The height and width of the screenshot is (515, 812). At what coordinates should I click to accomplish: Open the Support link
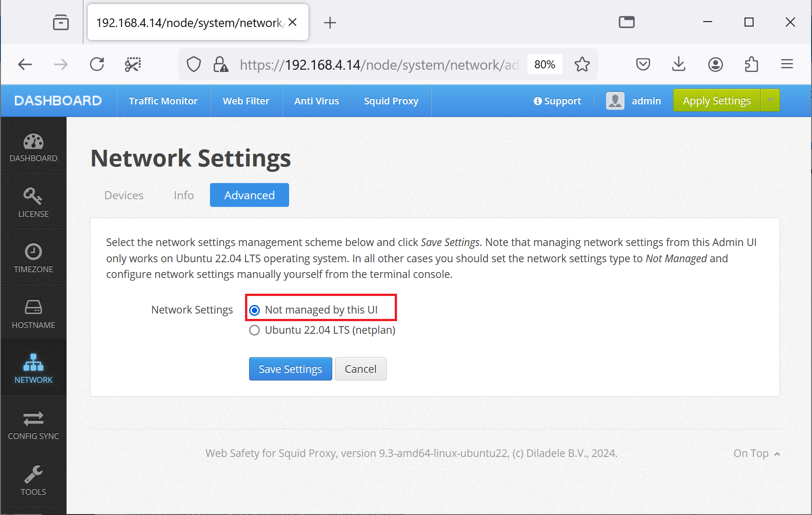tap(557, 101)
